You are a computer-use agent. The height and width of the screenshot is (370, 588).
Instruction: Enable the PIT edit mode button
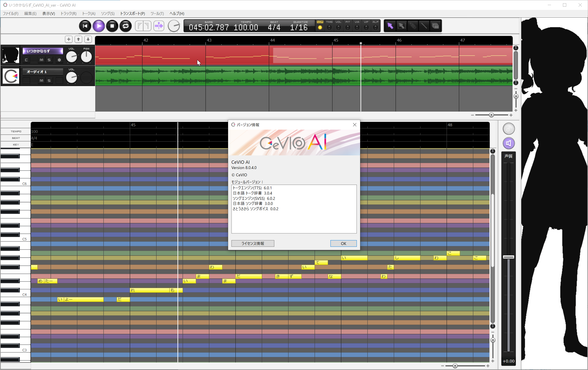348,27
